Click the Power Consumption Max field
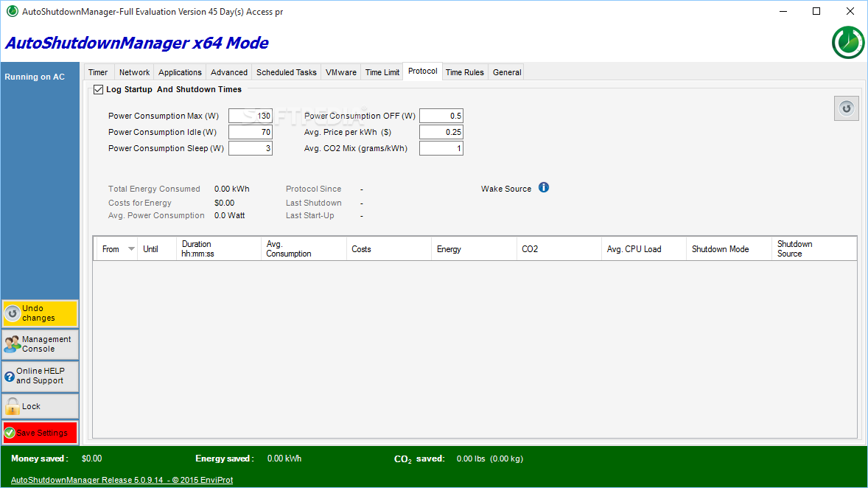The height and width of the screenshot is (488, 868). point(251,116)
